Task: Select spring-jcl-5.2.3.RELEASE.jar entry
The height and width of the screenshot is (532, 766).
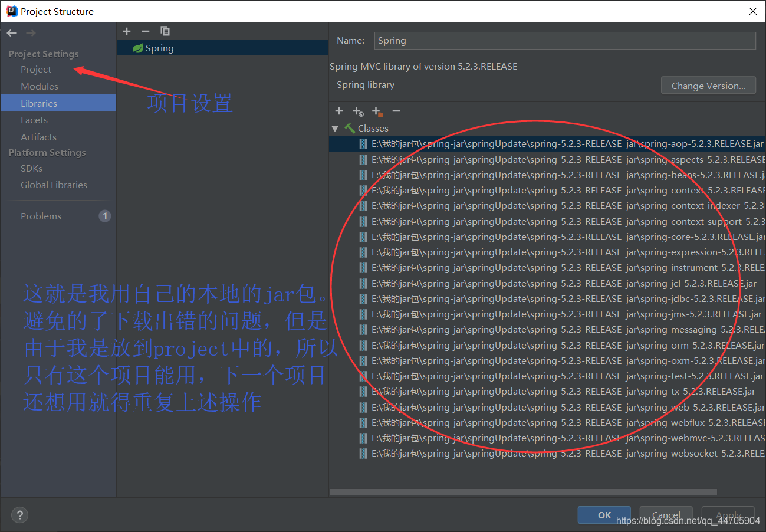Action: 547,283
